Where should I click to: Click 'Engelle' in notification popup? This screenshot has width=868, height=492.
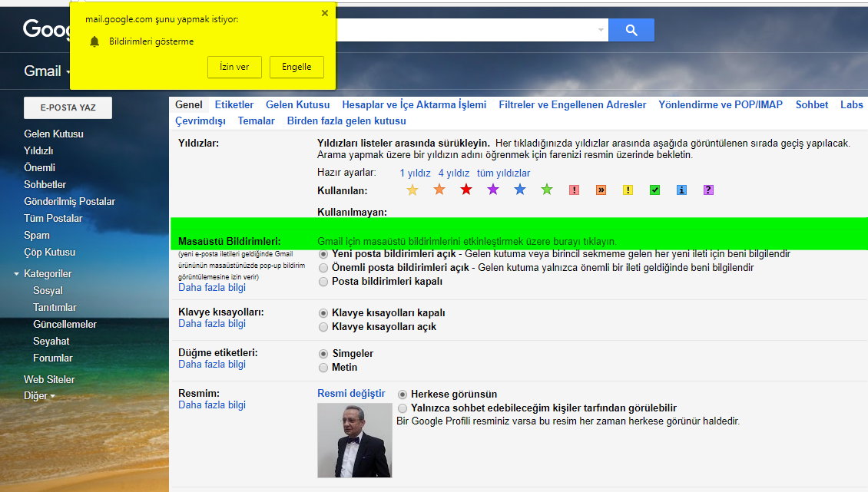point(297,67)
